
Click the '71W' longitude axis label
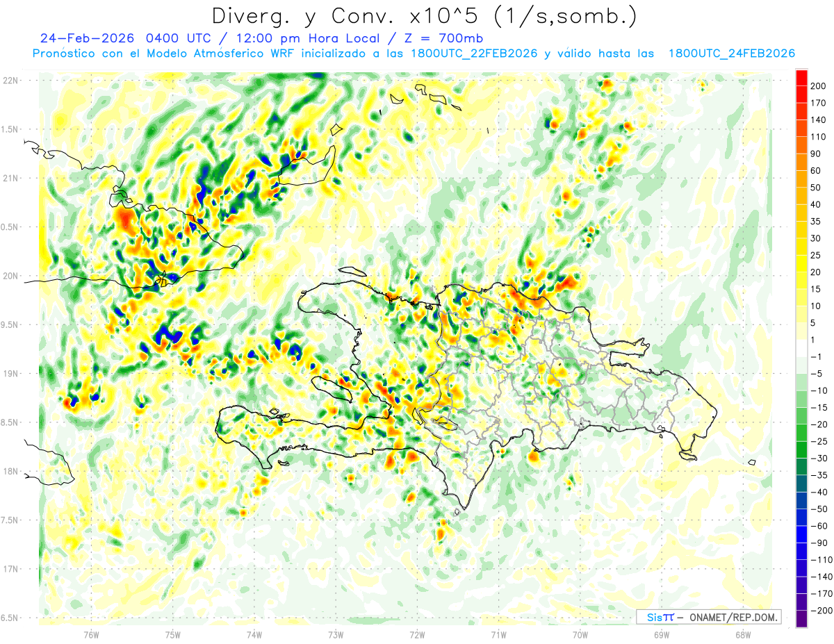coord(498,634)
